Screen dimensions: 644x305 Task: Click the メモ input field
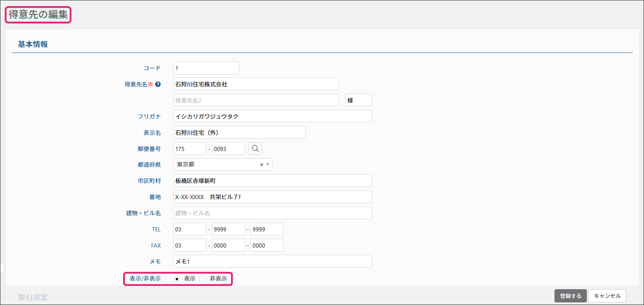click(272, 261)
